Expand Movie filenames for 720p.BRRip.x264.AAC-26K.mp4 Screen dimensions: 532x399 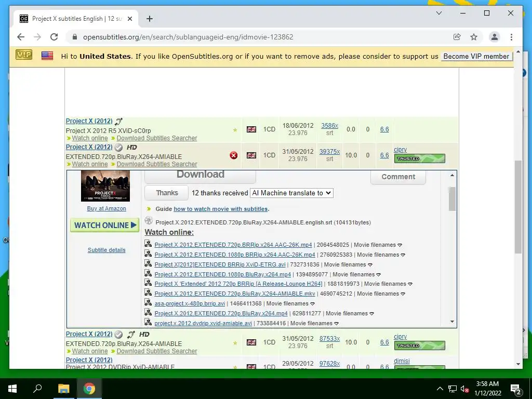[400, 245]
